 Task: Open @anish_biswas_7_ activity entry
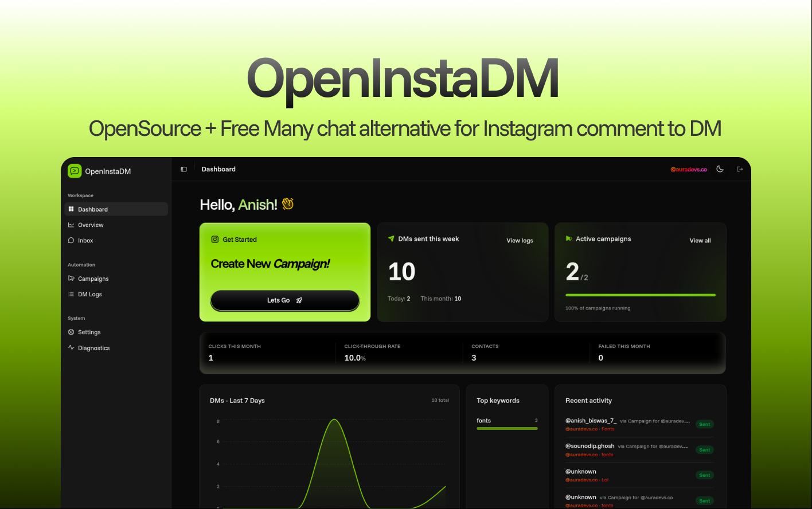[639, 424]
